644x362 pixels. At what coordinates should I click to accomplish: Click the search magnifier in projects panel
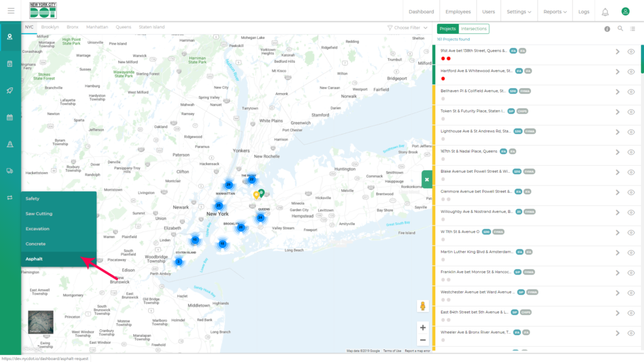(620, 29)
